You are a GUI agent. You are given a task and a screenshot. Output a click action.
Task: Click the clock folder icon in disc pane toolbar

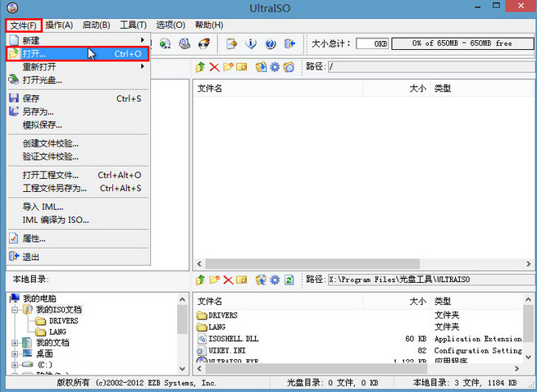coord(289,66)
